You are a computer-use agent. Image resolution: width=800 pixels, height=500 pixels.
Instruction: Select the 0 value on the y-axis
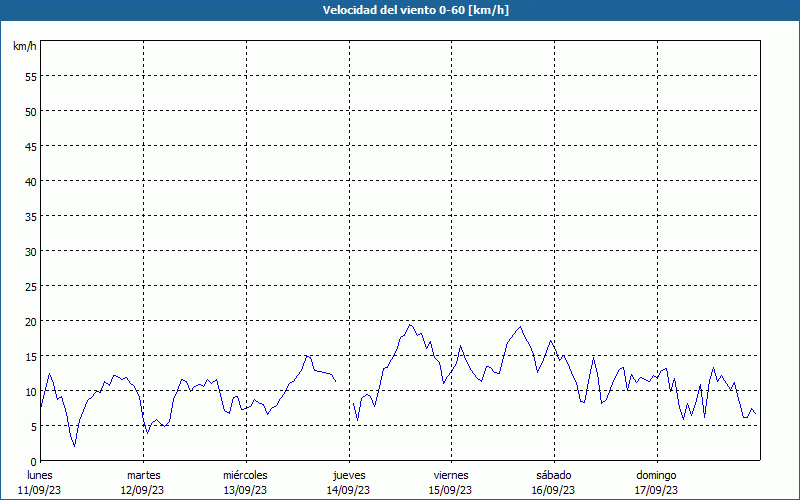34,461
